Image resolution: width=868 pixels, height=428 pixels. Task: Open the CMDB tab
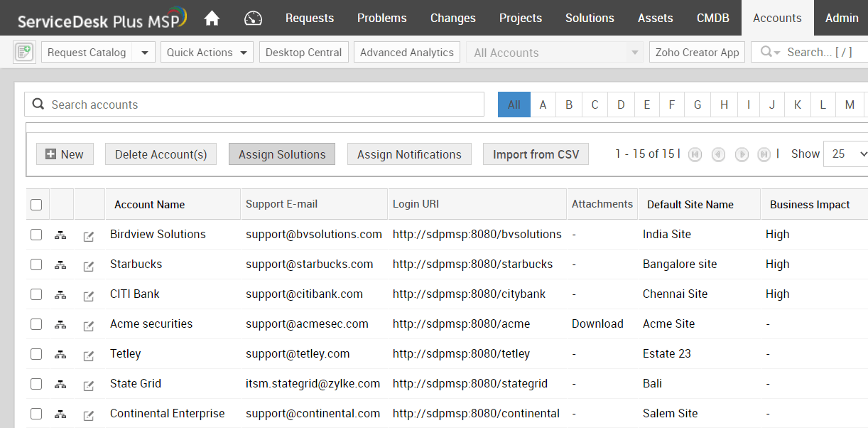tap(712, 18)
